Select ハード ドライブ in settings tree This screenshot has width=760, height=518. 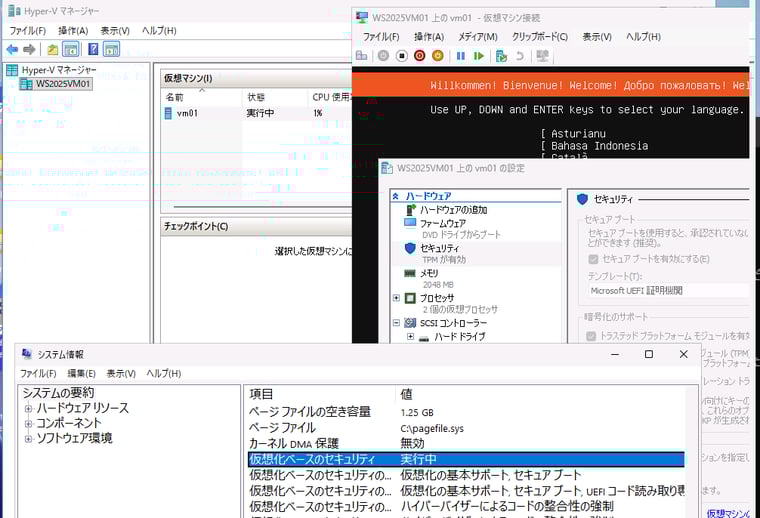click(x=459, y=336)
